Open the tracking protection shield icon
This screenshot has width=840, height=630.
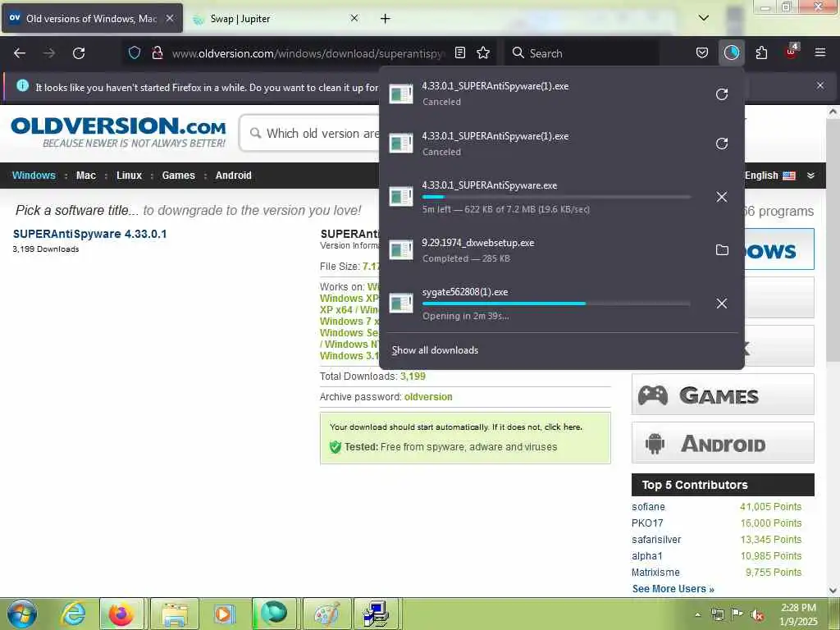point(135,52)
